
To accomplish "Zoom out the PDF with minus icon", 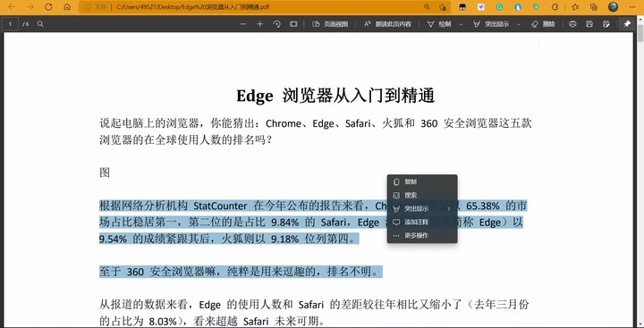I will pyautogui.click(x=243, y=24).
